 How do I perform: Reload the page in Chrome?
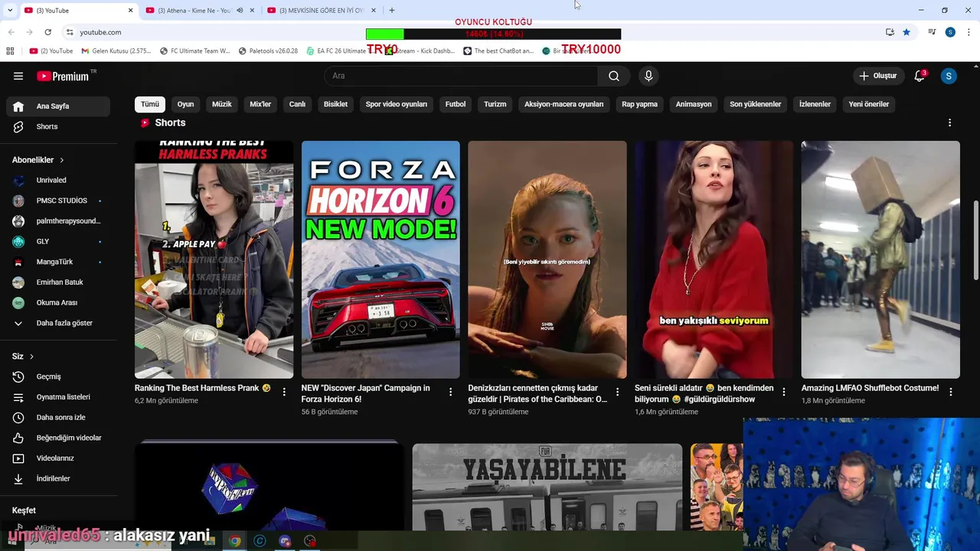click(47, 32)
